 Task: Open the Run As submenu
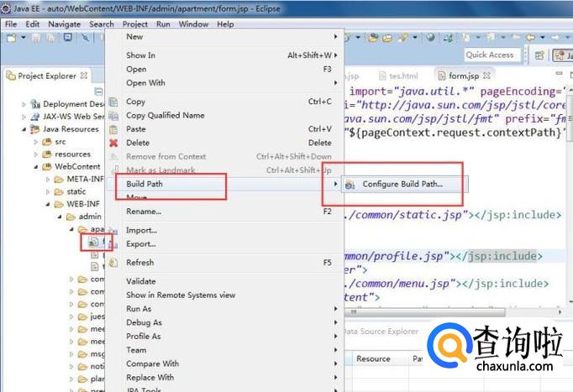click(x=139, y=309)
